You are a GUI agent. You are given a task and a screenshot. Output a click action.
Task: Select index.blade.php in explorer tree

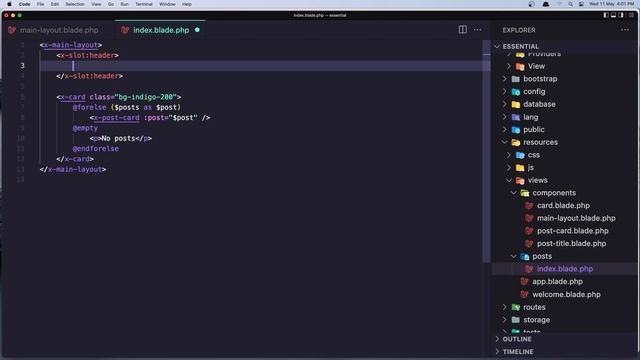coord(564,269)
